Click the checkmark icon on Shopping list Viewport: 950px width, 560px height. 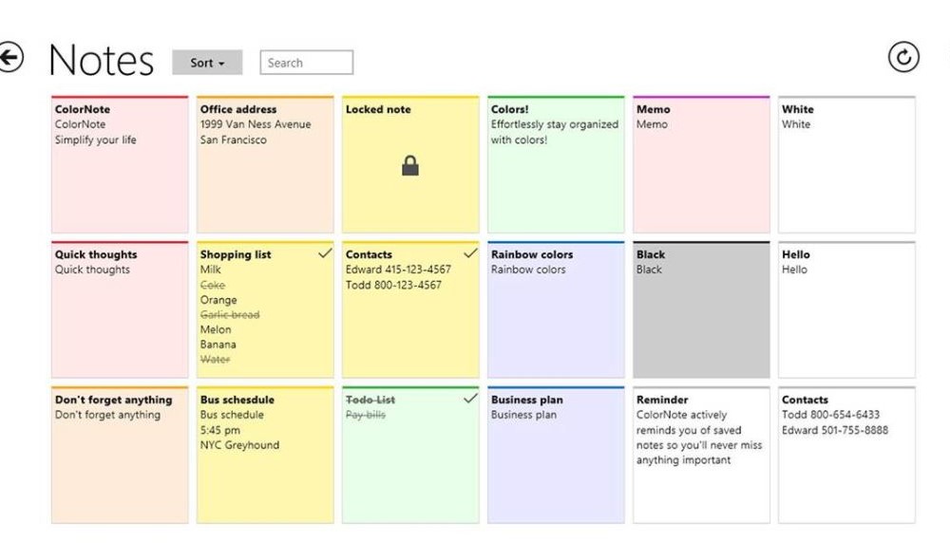click(x=325, y=253)
